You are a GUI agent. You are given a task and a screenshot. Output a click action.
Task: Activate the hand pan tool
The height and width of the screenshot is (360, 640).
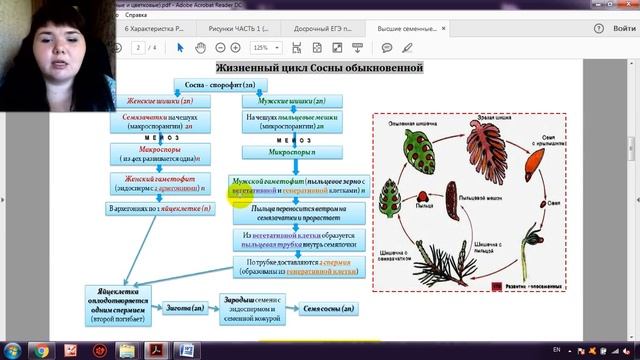[x=200, y=48]
